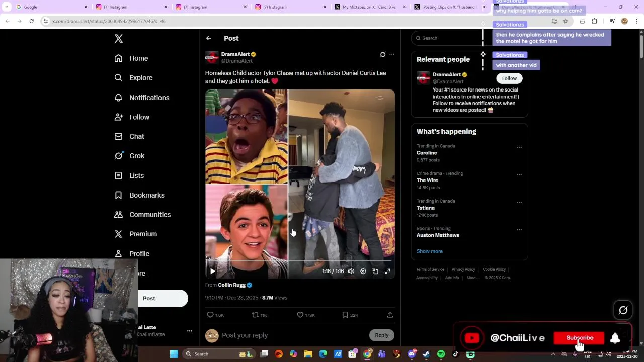Open Notifications in the sidebar
This screenshot has height=362, width=644.
tap(142, 98)
